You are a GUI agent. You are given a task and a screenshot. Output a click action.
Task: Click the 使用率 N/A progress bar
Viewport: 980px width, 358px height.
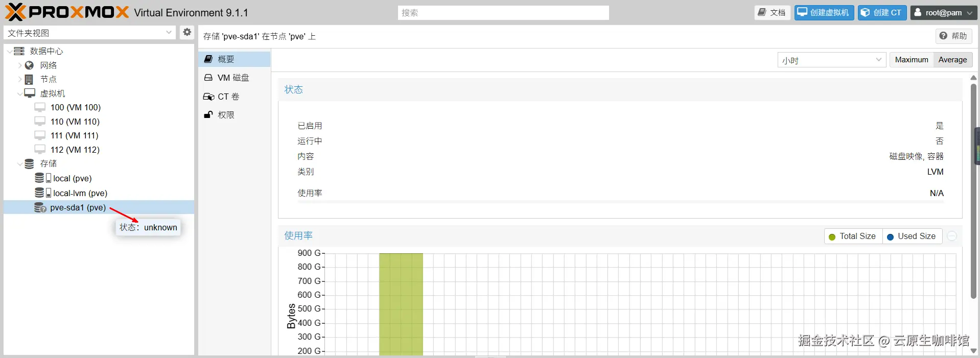coord(620,202)
